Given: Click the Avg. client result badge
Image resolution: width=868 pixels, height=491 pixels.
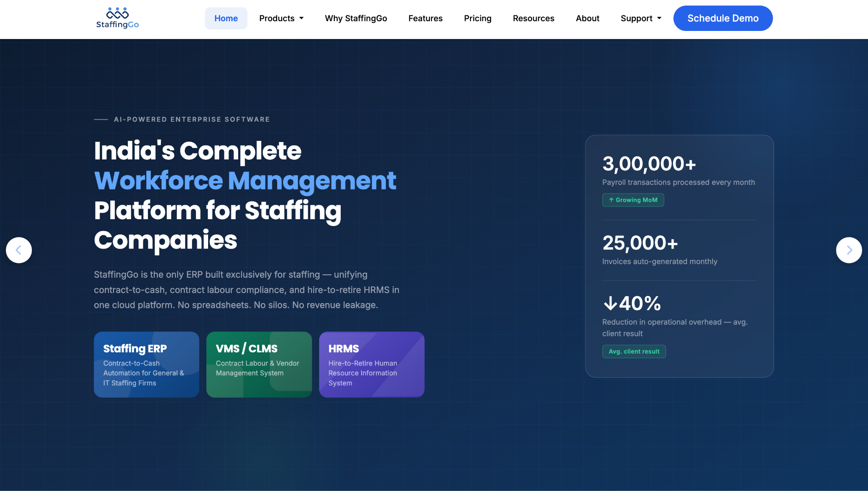Looking at the screenshot, I should (x=634, y=352).
